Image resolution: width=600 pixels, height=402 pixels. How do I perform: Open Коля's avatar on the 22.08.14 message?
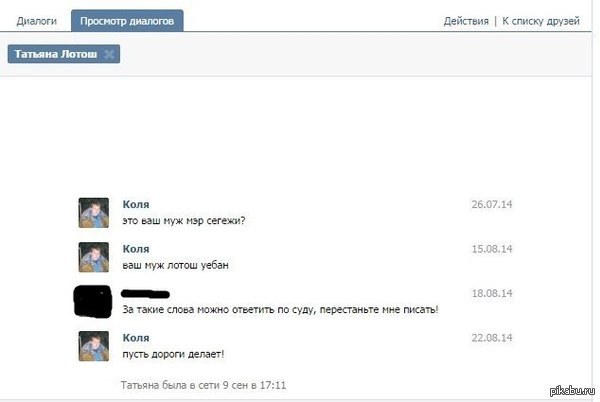(94, 346)
